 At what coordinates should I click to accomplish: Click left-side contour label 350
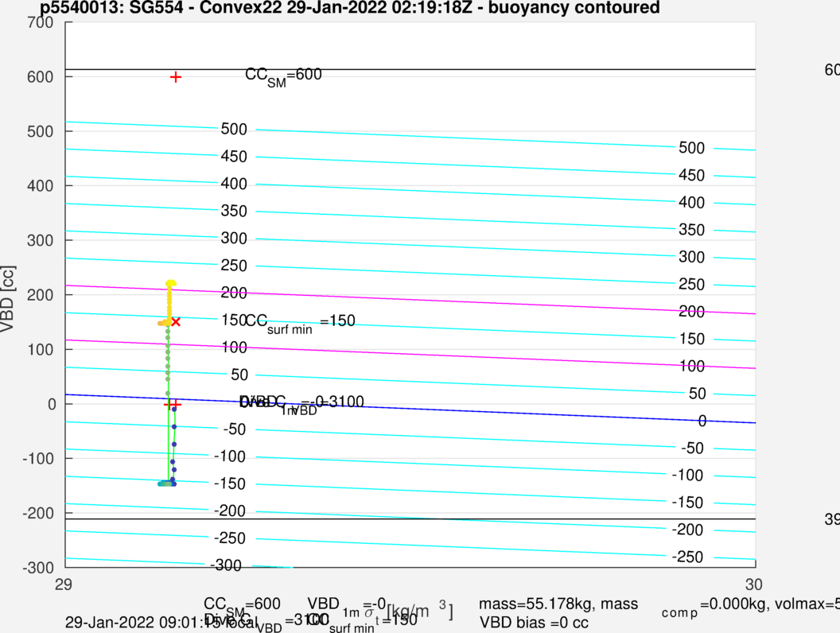pyautogui.click(x=234, y=211)
